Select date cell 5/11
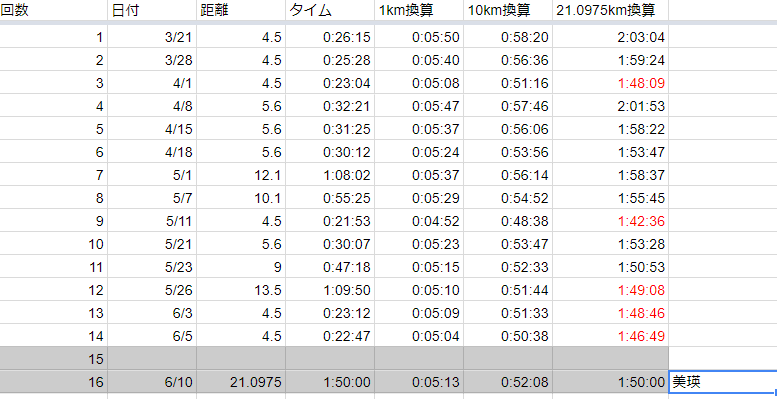Screen dimensions: 777x399 (152, 221)
